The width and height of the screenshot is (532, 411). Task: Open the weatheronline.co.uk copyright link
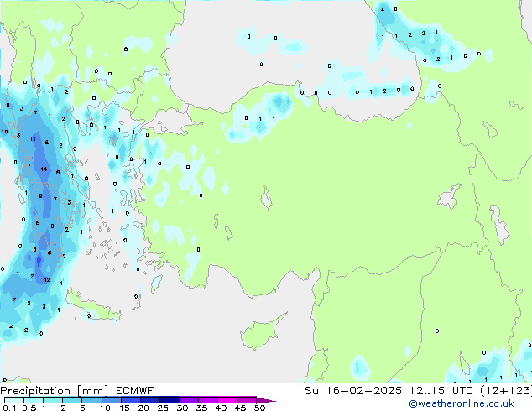pyautogui.click(x=462, y=403)
